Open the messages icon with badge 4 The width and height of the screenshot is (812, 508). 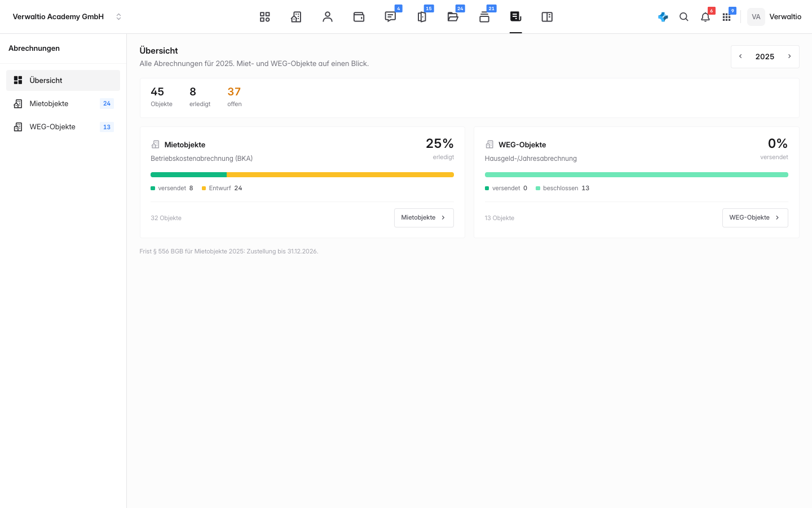click(x=390, y=17)
